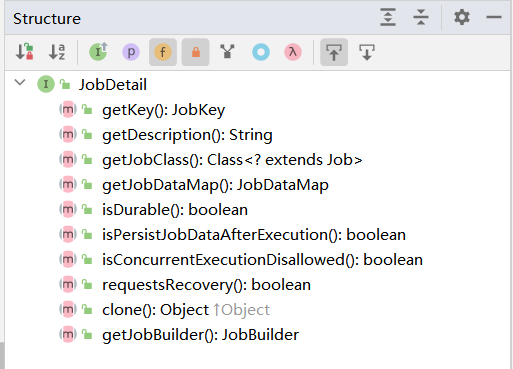Click the Navigate from Source icon
Screen dimensions: 513x369
367,52
